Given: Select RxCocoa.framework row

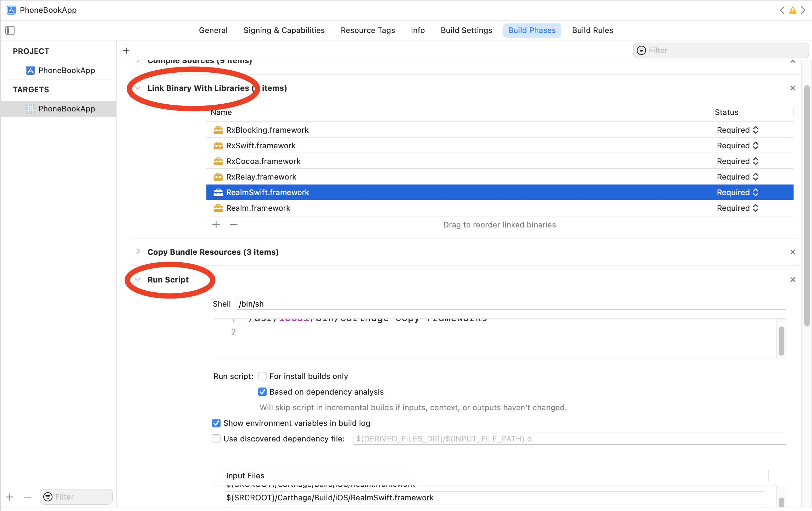Looking at the screenshot, I should (500, 161).
